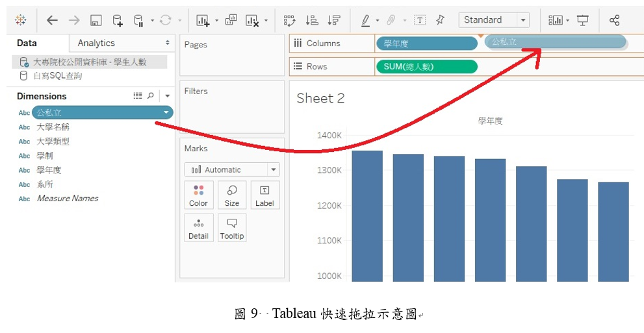Pause auto updates of the data source
Screen dimensions: 644x333
[x=139, y=21]
